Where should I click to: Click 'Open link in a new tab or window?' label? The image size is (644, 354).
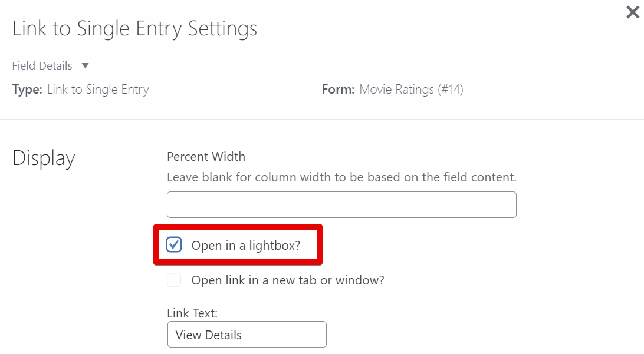click(x=288, y=280)
